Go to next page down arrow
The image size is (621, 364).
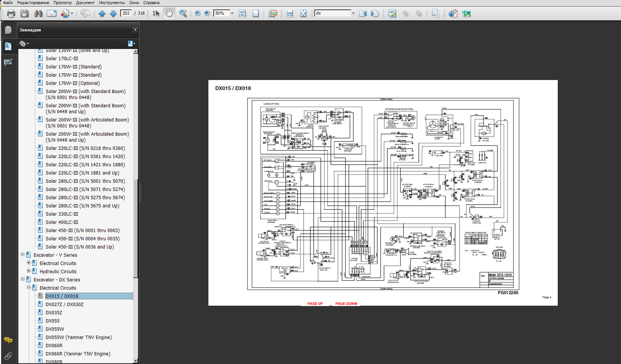pyautogui.click(x=113, y=14)
